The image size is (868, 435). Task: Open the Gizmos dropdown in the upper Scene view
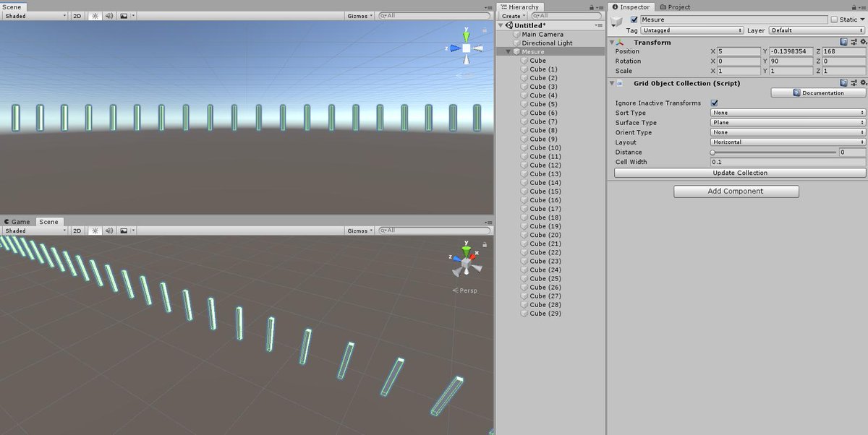(x=360, y=15)
